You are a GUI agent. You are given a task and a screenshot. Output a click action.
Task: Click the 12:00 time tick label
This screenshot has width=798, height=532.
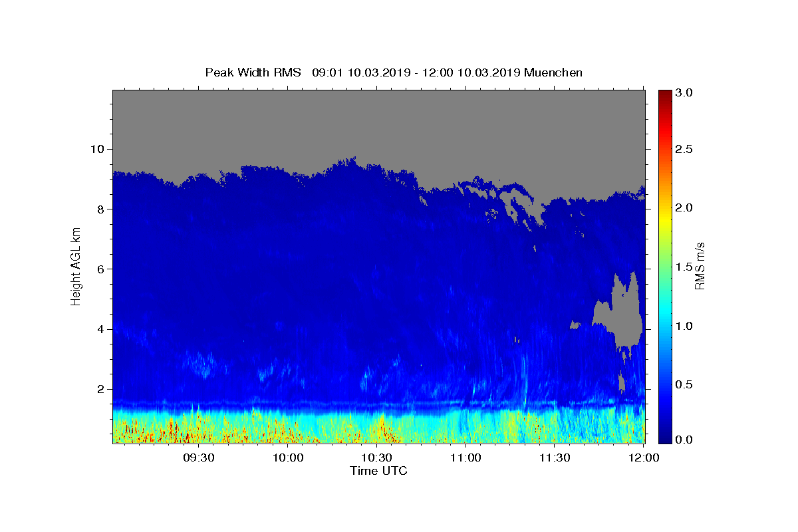[643, 458]
